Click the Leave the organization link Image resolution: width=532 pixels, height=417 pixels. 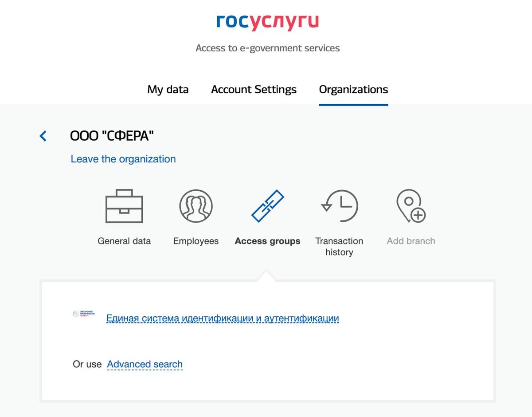[123, 159]
